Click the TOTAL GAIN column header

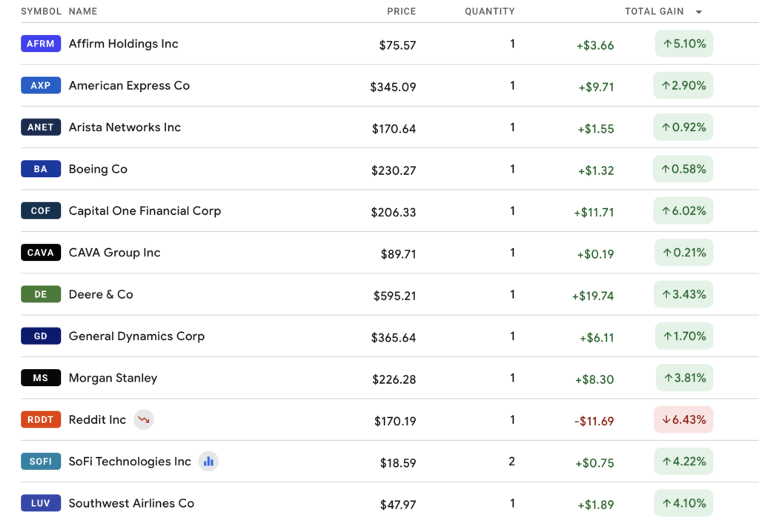654,11
